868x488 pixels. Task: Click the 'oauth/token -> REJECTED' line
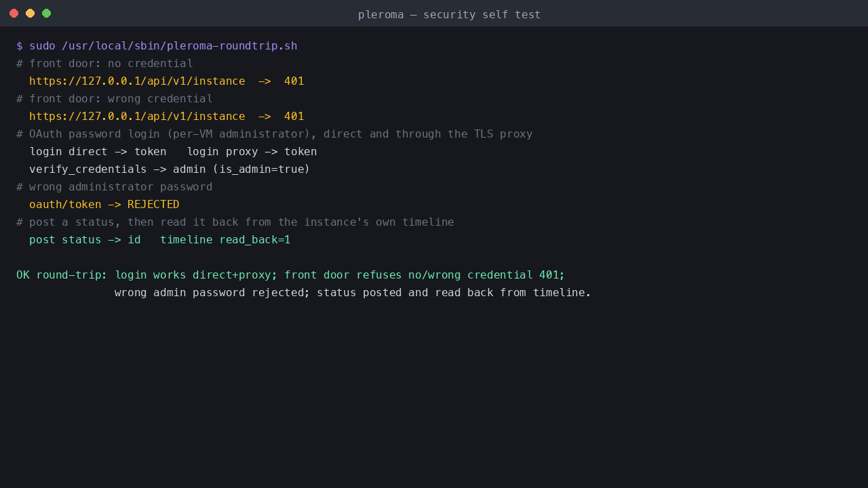pyautogui.click(x=104, y=205)
